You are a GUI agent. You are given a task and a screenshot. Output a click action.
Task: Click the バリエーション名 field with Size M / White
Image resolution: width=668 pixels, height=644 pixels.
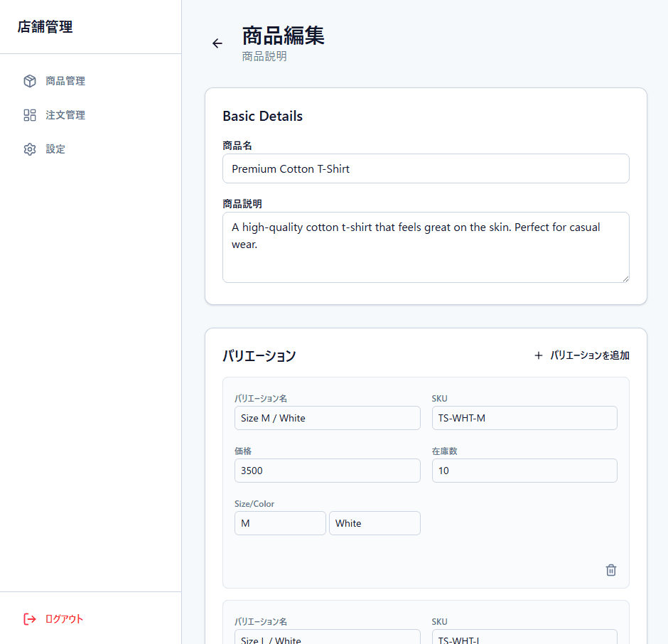coord(328,418)
